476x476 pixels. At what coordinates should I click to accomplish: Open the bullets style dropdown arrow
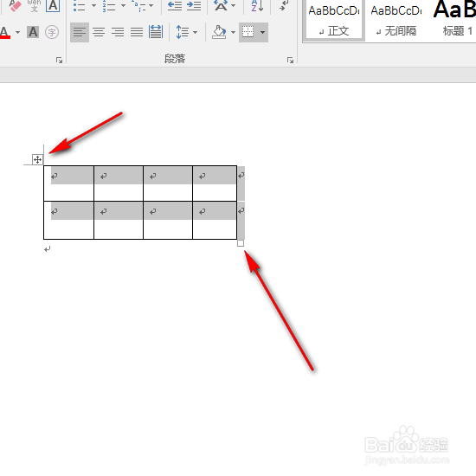[93, 5]
